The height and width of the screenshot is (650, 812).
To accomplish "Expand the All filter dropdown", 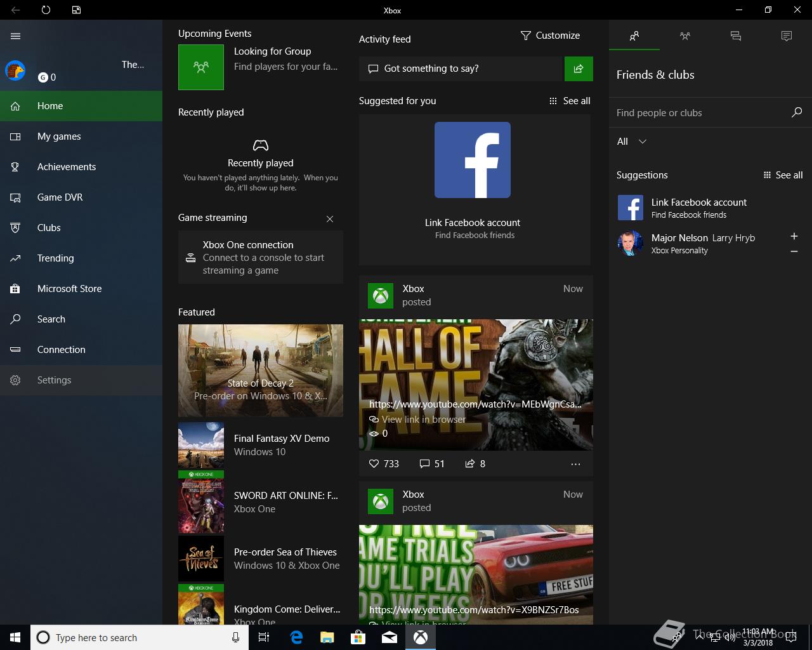I will (x=632, y=142).
